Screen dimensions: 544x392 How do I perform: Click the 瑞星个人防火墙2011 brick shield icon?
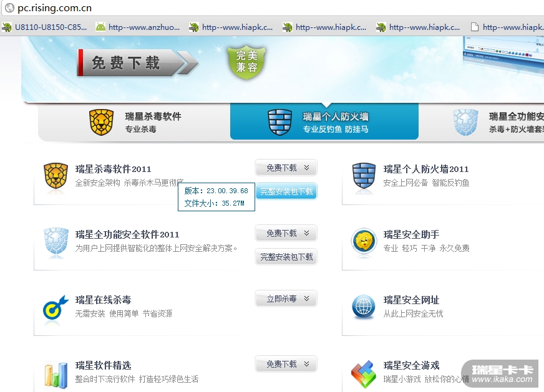(364, 176)
